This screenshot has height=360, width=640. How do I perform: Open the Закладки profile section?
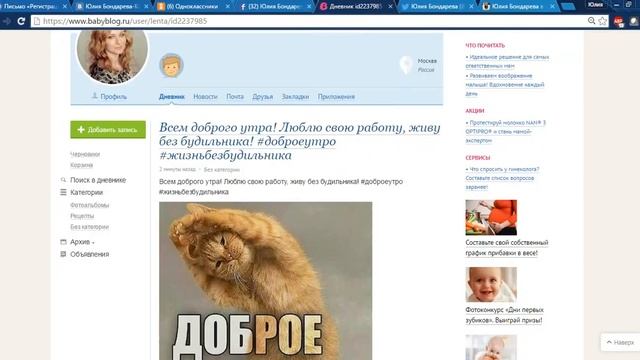(295, 97)
